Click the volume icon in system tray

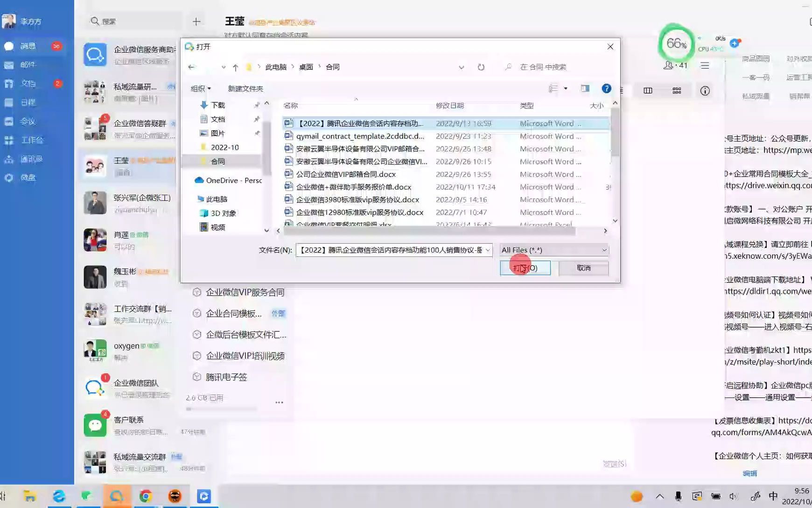click(x=734, y=496)
